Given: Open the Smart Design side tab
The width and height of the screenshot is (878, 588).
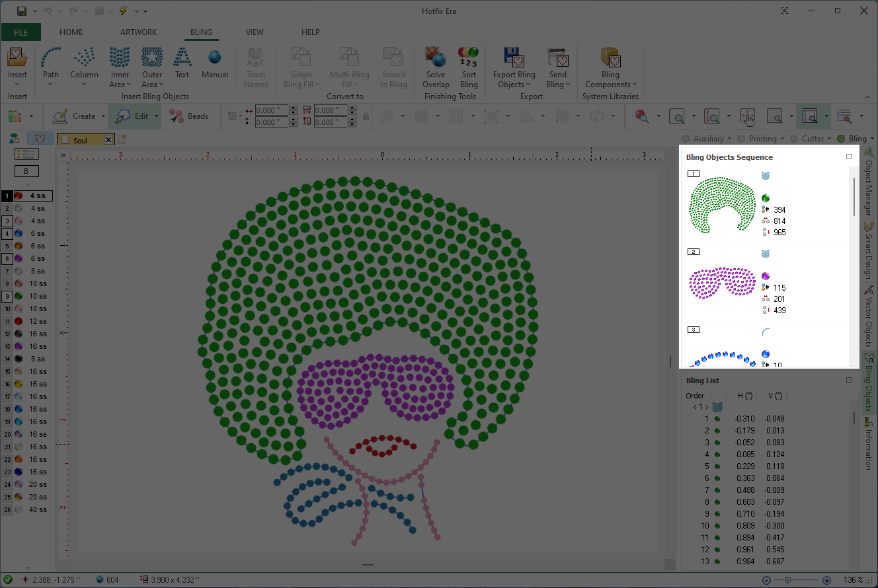Looking at the screenshot, I should pos(869,250).
